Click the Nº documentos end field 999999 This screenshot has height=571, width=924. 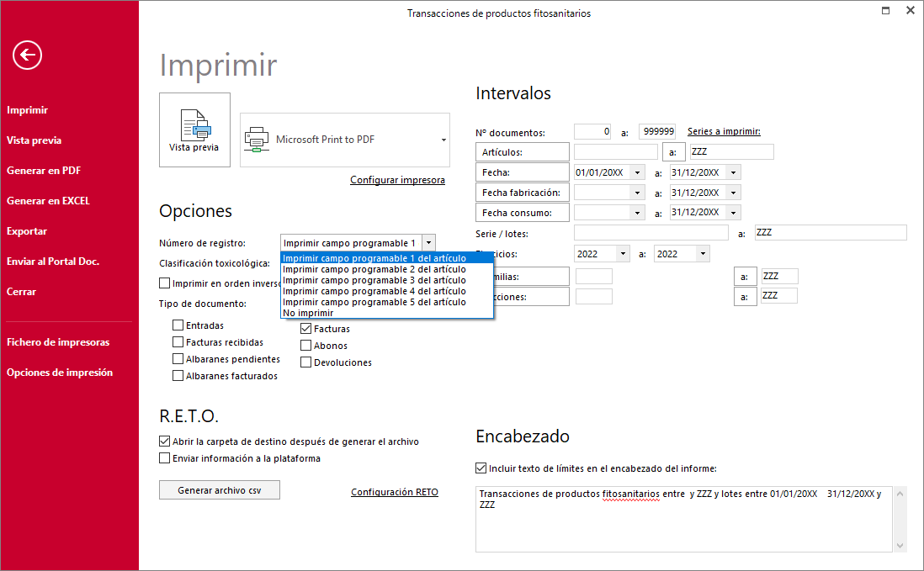pyautogui.click(x=657, y=132)
